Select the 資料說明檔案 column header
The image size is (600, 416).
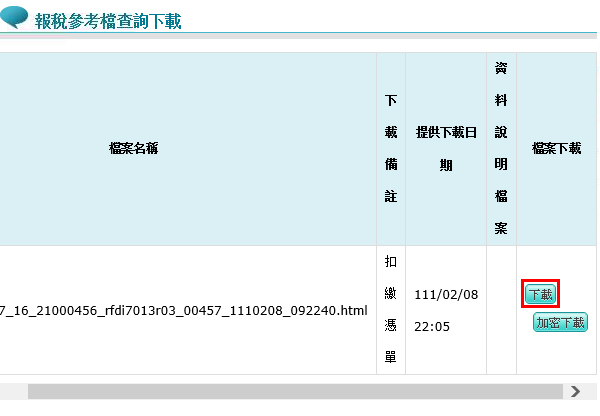click(501, 149)
